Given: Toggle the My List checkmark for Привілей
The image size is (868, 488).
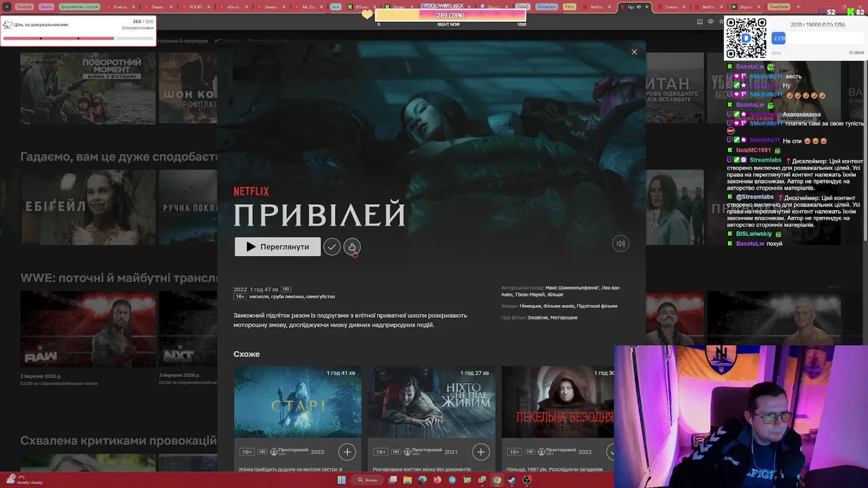Looking at the screenshot, I should click(332, 247).
